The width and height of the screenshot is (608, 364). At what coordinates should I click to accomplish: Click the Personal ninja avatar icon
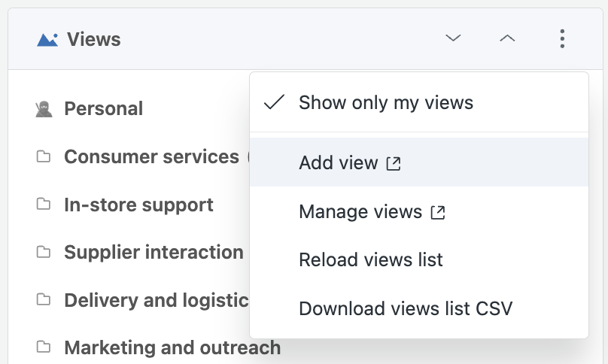(x=44, y=109)
